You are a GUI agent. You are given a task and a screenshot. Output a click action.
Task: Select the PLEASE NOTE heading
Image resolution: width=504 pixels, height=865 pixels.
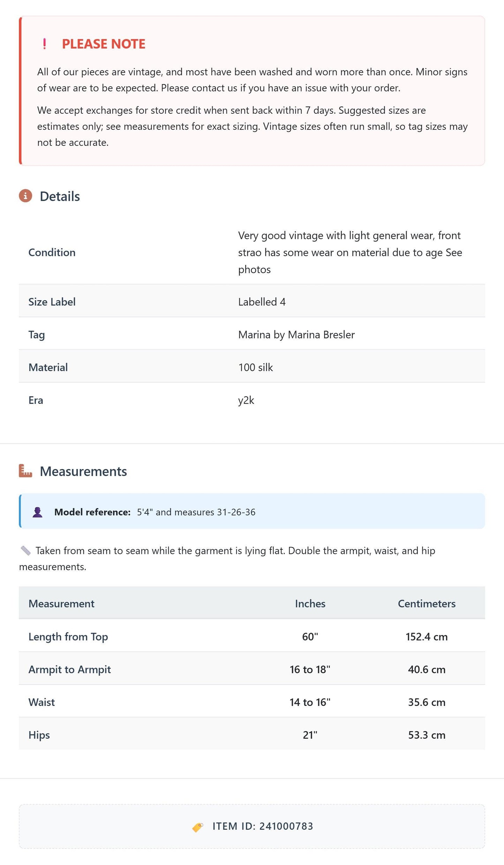(104, 44)
